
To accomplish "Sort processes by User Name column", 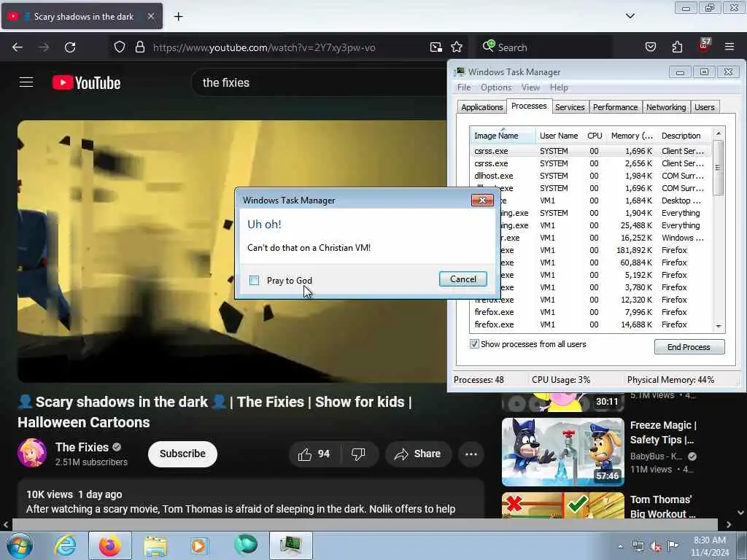I will click(559, 136).
